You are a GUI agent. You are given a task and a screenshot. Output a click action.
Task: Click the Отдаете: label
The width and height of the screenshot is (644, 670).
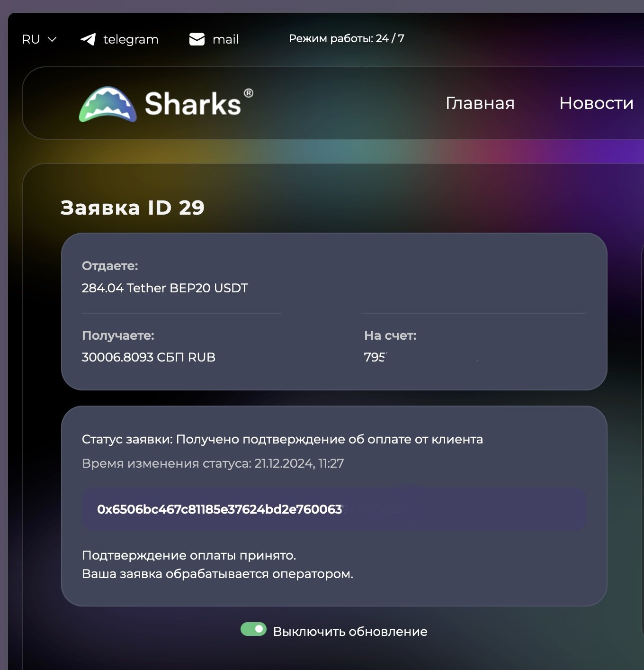click(110, 266)
